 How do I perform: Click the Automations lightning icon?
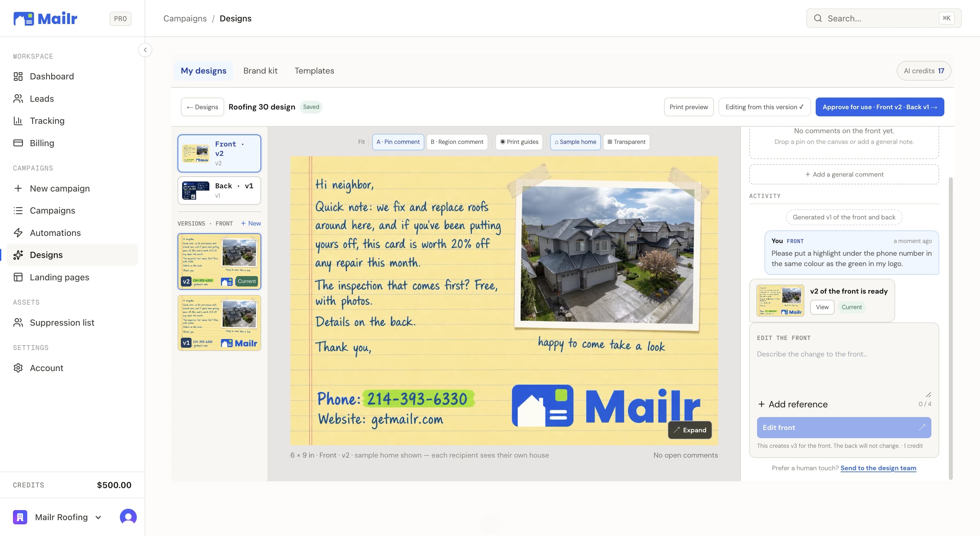18,233
